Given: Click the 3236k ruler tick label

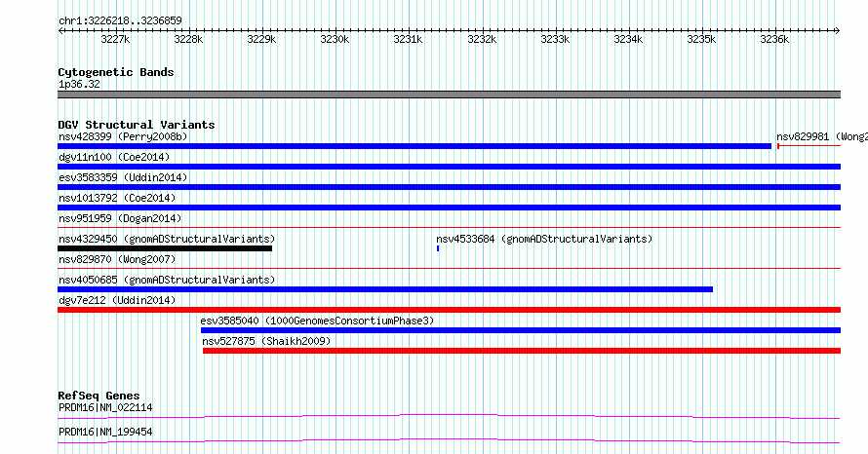Looking at the screenshot, I should [774, 39].
